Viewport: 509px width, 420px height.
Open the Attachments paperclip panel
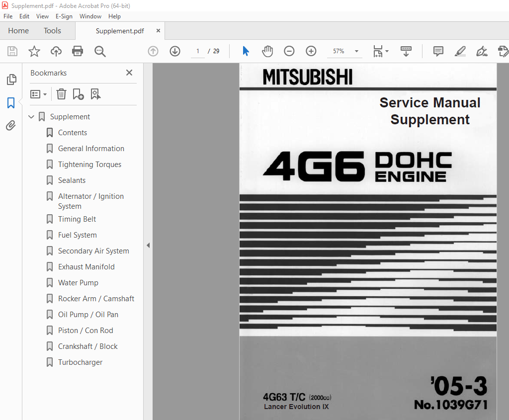click(11, 125)
